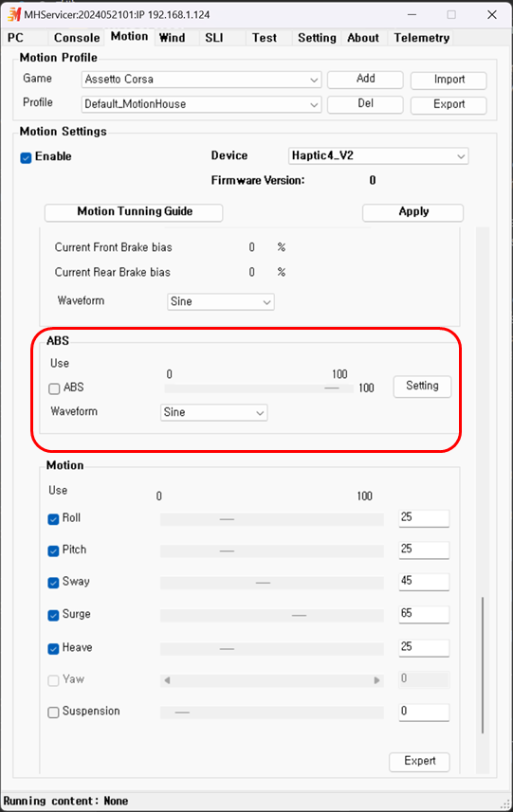Viewport: 513px width, 812px height.
Task: Click the left arrow of Yaw slider
Action: tap(167, 680)
